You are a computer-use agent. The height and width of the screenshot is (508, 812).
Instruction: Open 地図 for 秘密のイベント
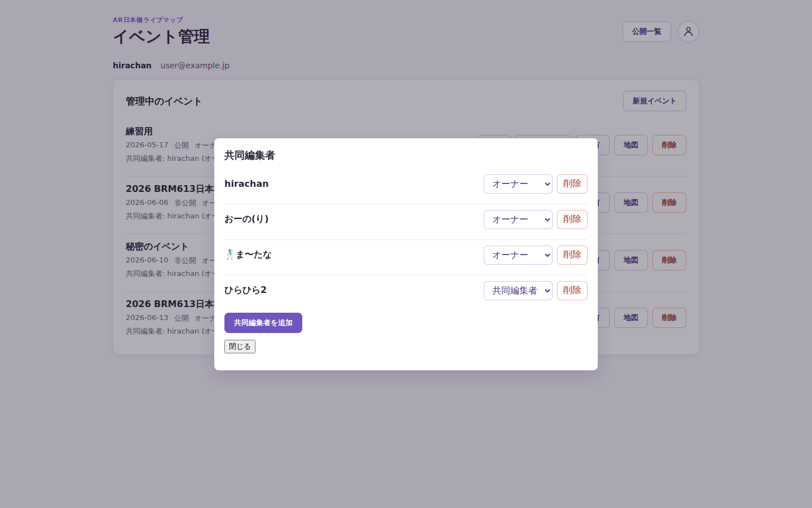[x=630, y=260]
